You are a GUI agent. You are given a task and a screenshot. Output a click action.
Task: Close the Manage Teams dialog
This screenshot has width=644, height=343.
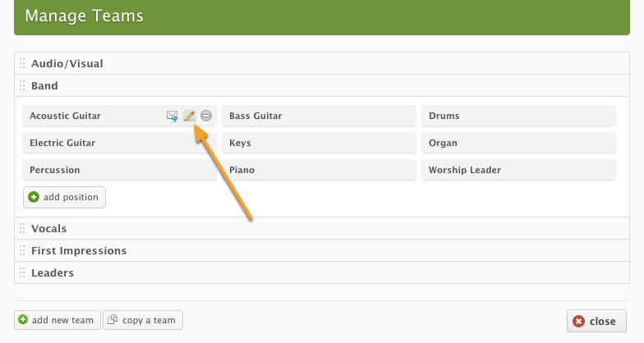tap(596, 321)
